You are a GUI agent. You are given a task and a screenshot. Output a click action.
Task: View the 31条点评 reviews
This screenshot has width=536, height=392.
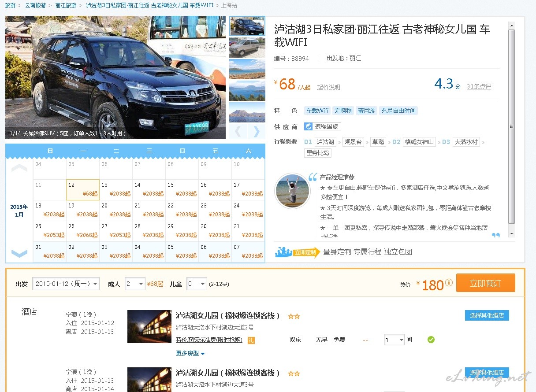click(479, 86)
